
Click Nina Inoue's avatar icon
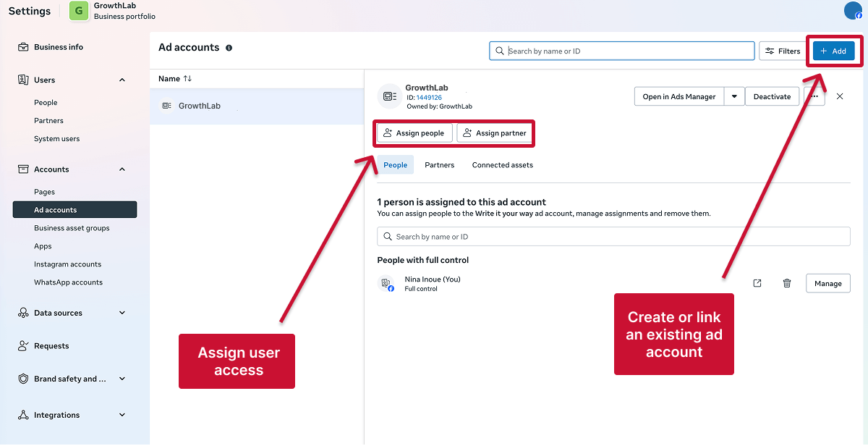pos(386,283)
